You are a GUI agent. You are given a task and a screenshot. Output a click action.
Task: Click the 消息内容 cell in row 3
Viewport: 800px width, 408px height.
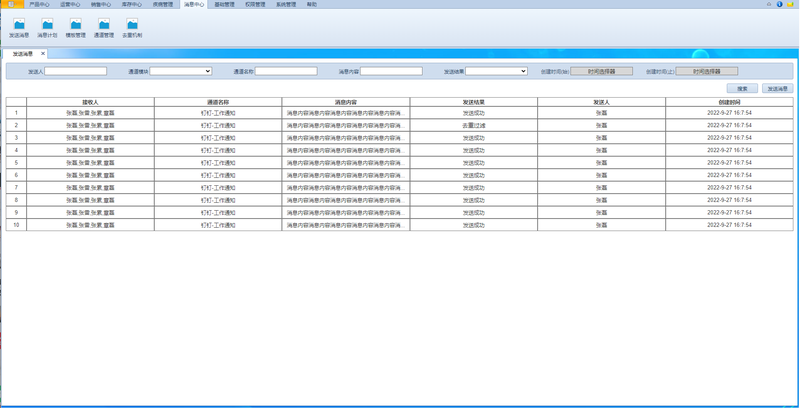point(346,138)
